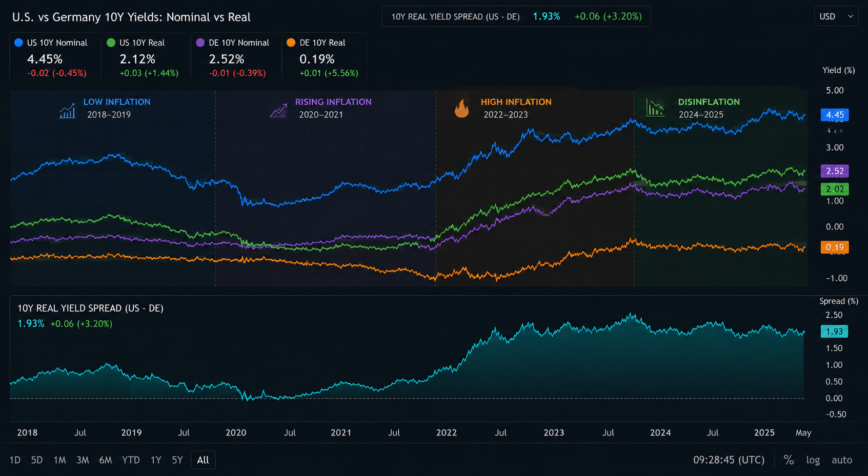Select the 1Y time range
Image resolution: width=868 pixels, height=476 pixels.
[x=156, y=460]
